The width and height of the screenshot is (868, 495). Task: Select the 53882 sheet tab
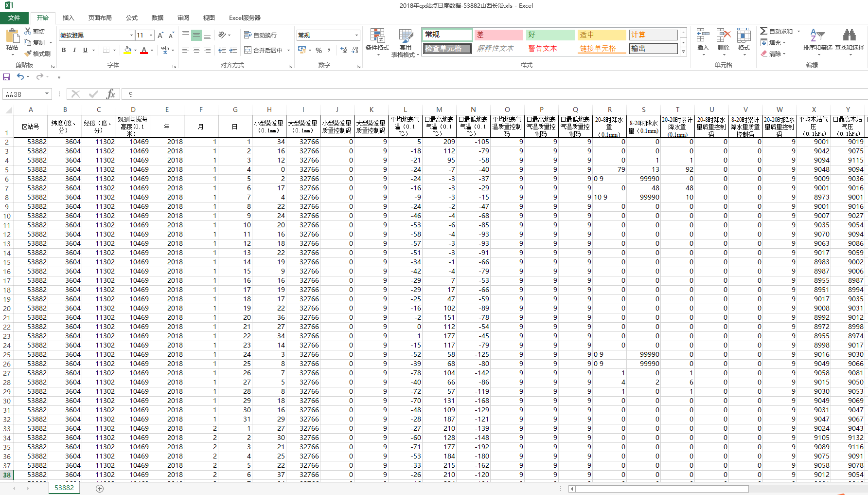64,488
